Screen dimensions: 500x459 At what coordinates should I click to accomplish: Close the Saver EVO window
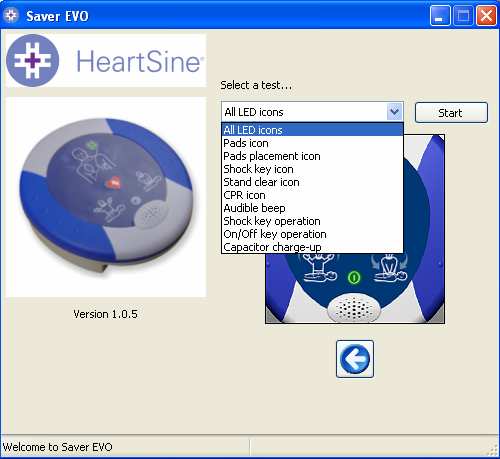click(486, 16)
